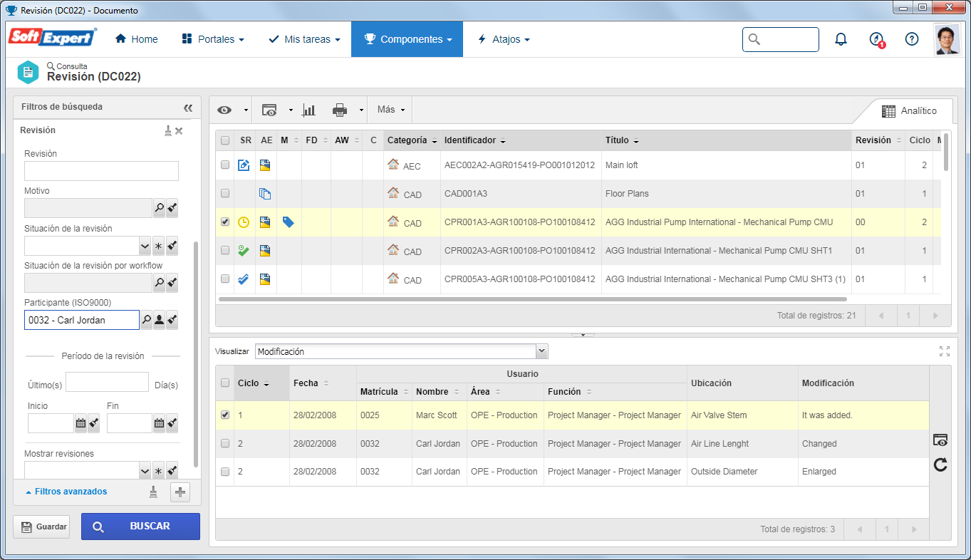Uncheck the Marc Scott Air Valve Stem row
Image resolution: width=971 pixels, height=560 pixels.
click(225, 415)
